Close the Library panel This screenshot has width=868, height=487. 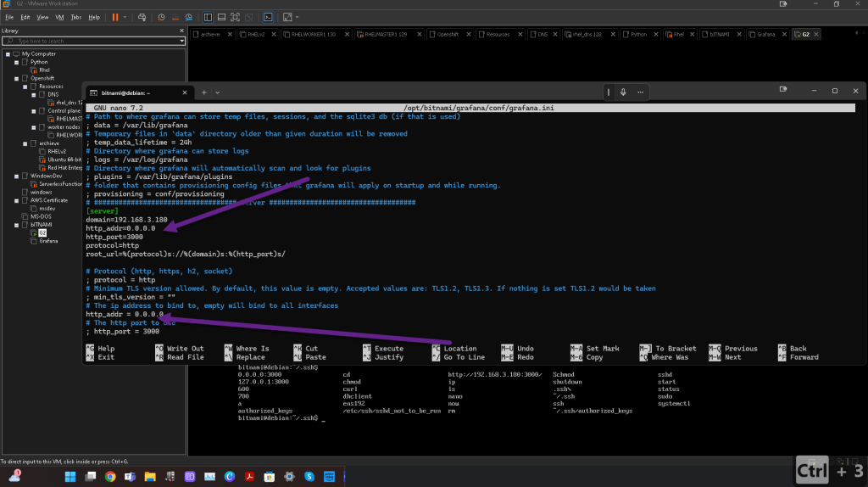pyautogui.click(x=181, y=31)
